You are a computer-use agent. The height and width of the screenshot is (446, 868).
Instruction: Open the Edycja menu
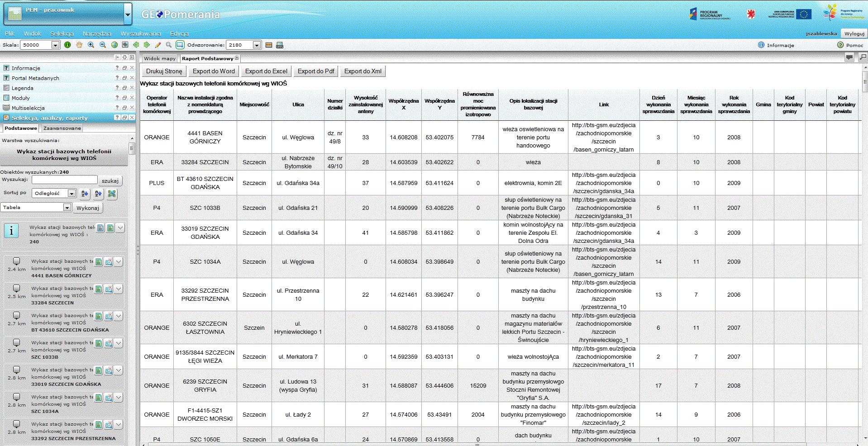click(x=179, y=33)
